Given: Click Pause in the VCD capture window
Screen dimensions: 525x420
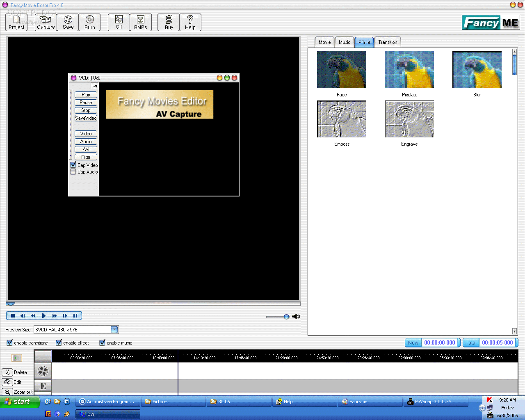Looking at the screenshot, I should [86, 103].
